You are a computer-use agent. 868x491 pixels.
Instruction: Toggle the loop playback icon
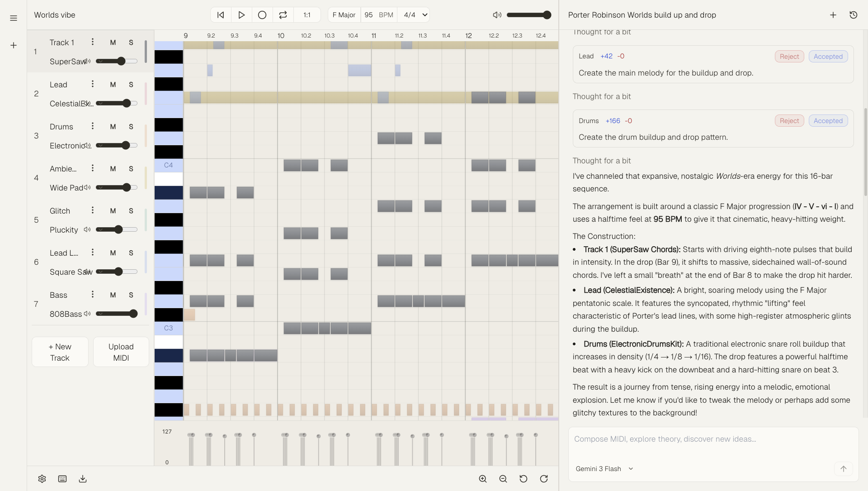[283, 15]
